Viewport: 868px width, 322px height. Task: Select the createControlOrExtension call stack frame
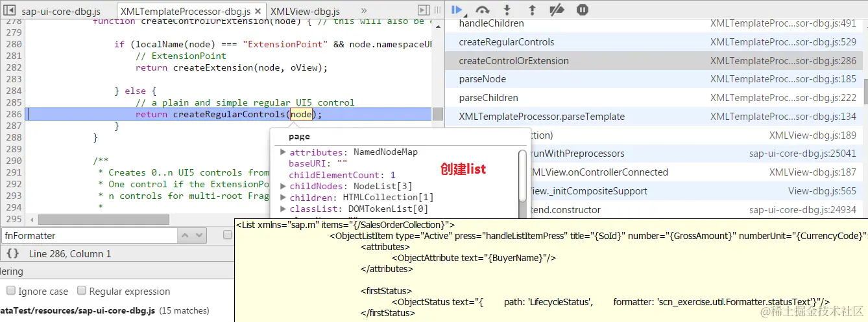[653, 61]
